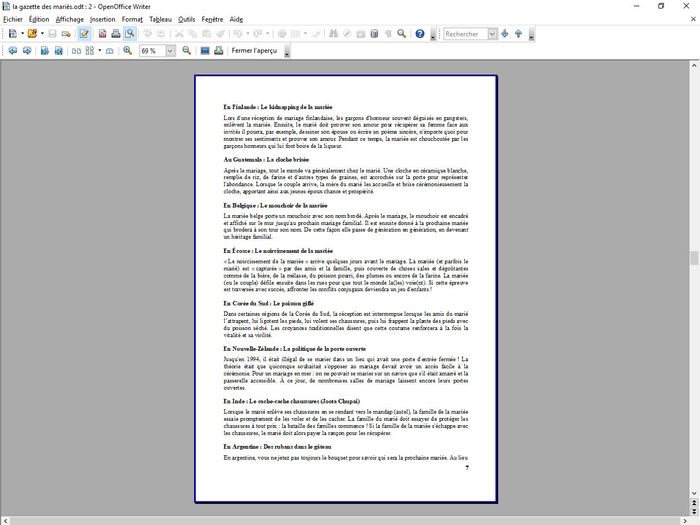Jump to last page of document

tap(58, 51)
